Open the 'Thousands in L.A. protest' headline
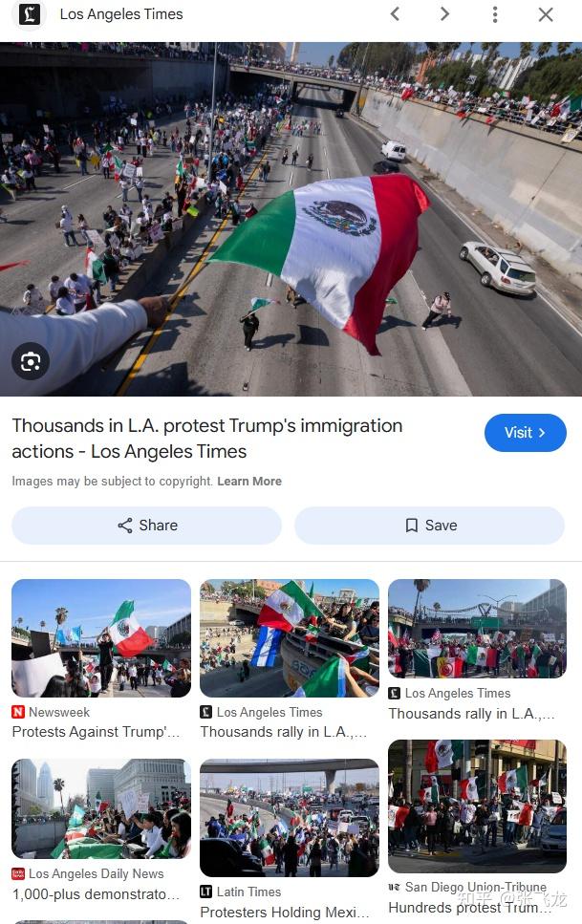Image resolution: width=582 pixels, height=924 pixels. pyautogui.click(x=207, y=439)
